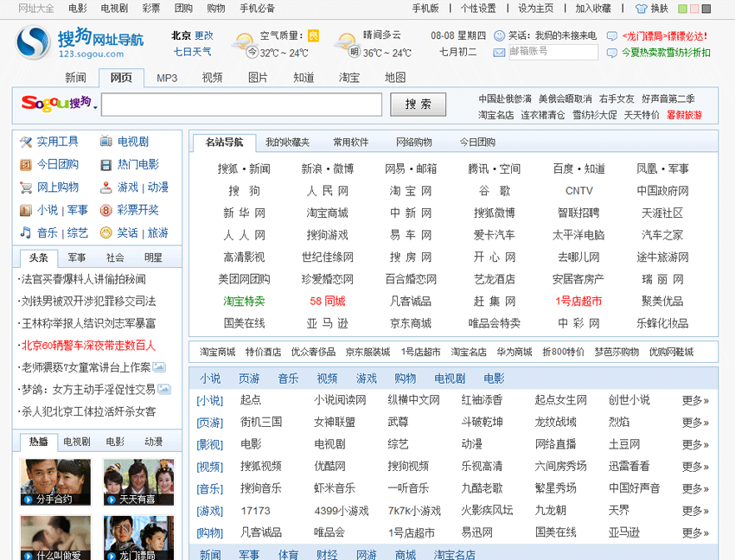
Task: Open the 淘宝特卖 link
Action: point(244,301)
